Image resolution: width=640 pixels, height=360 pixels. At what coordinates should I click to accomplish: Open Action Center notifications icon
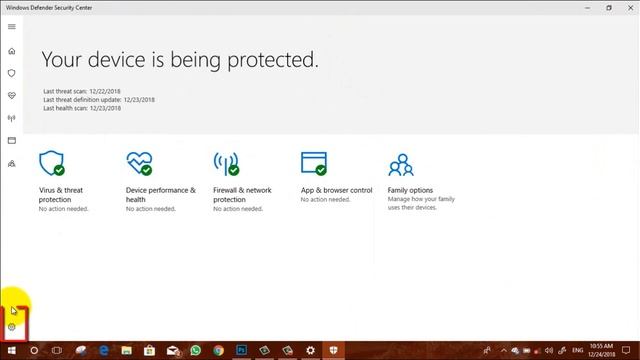[x=626, y=351]
